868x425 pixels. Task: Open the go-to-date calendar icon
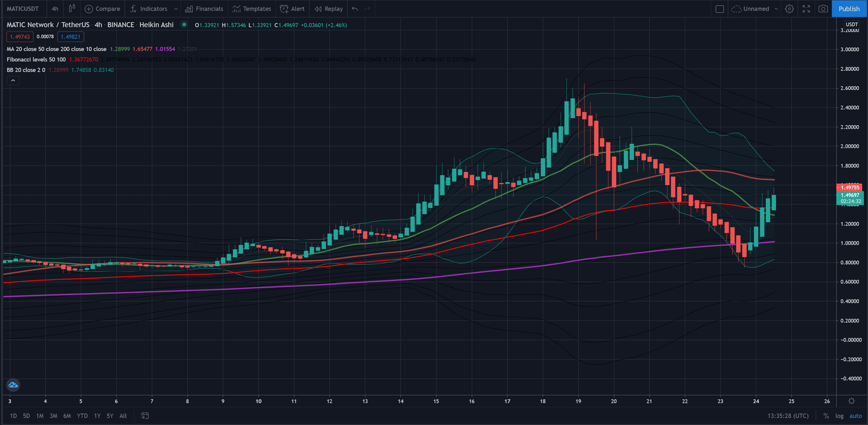[x=145, y=416]
